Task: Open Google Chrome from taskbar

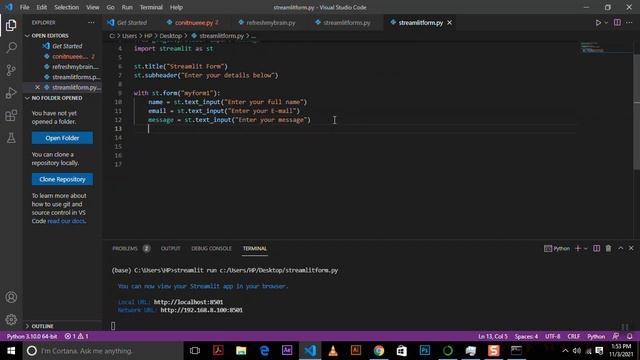Action: 378,351
